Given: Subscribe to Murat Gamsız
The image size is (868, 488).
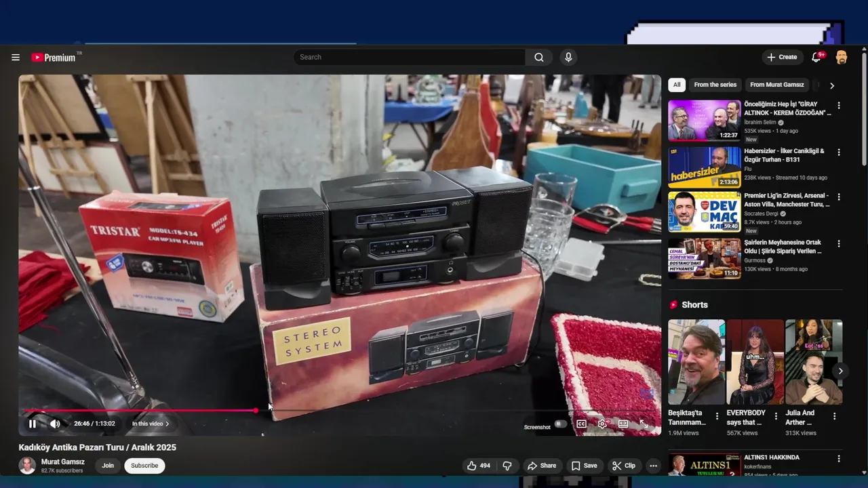Looking at the screenshot, I should coord(144,466).
